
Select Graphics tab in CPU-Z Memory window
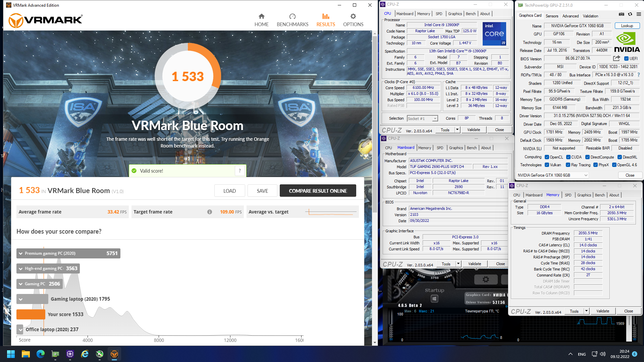pos(584,195)
